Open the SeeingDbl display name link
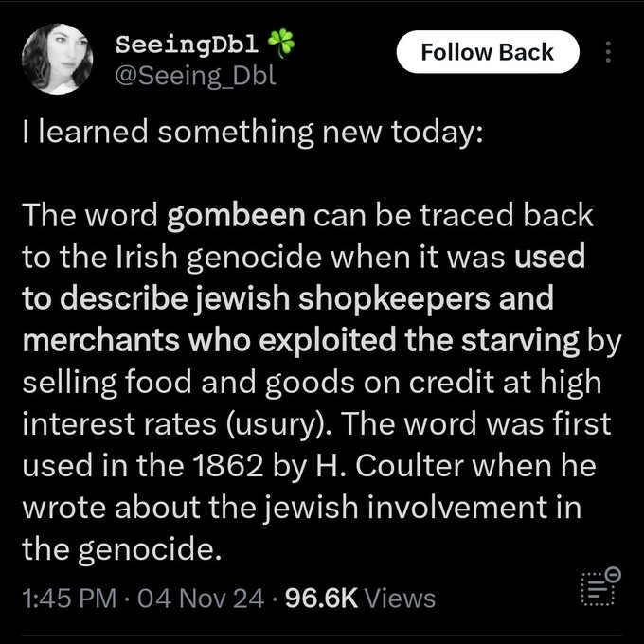644x644 pixels. [188, 45]
